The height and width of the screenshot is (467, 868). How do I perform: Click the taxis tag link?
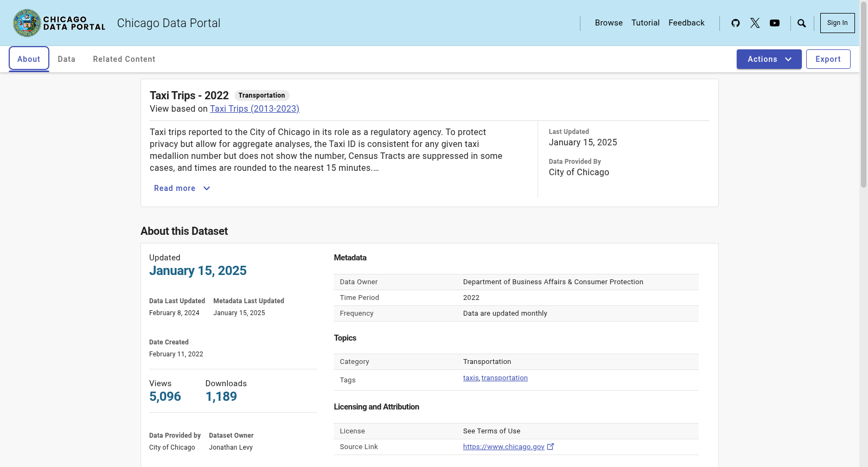click(471, 378)
